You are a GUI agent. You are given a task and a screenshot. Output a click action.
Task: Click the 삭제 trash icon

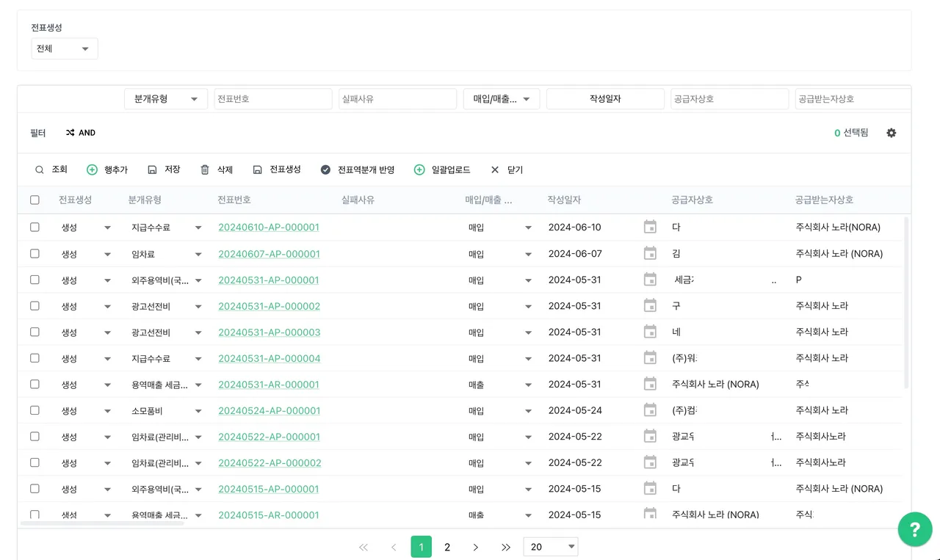tap(205, 170)
